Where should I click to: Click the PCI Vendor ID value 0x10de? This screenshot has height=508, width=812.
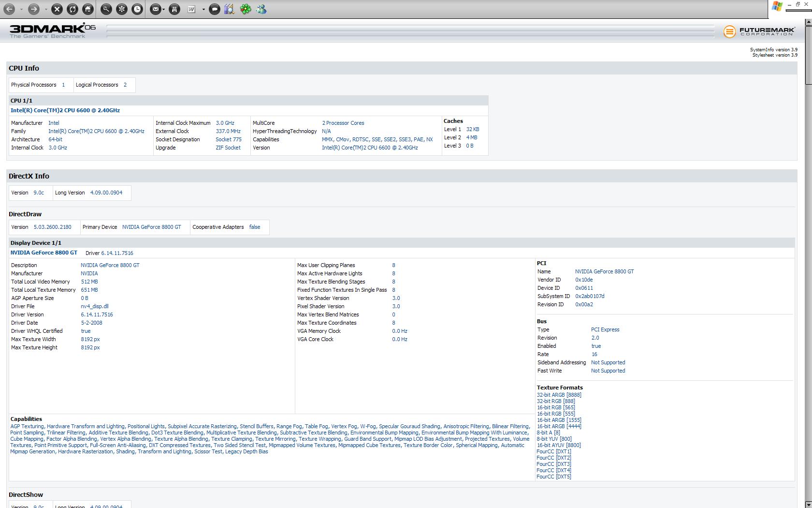(x=584, y=280)
